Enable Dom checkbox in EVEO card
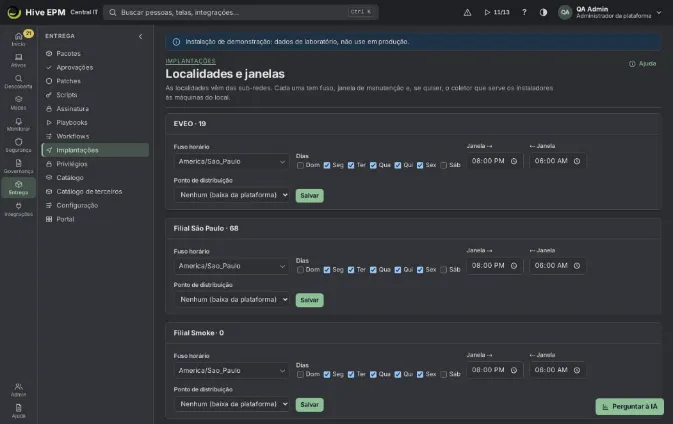 [x=300, y=165]
